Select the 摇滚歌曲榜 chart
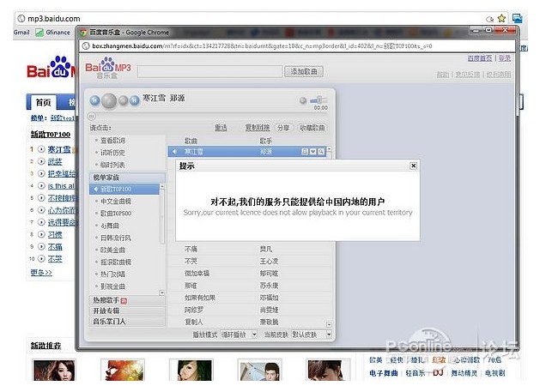Screen dimensions: 558x392 116,262
